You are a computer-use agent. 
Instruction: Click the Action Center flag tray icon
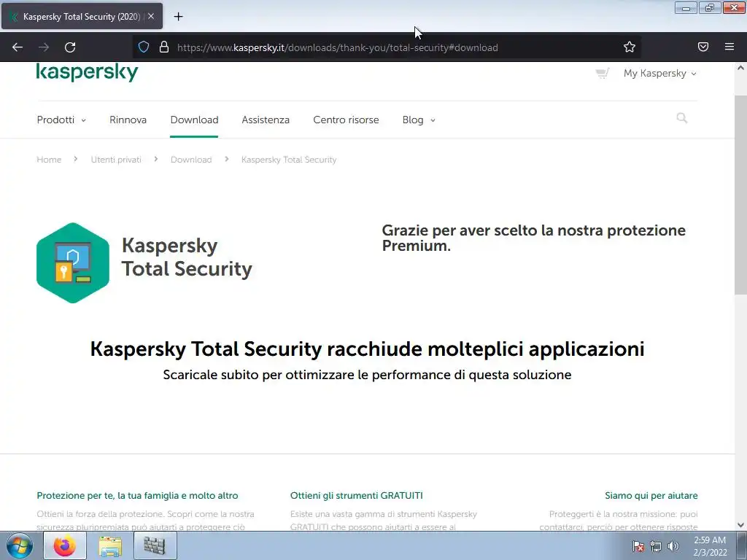click(x=638, y=546)
